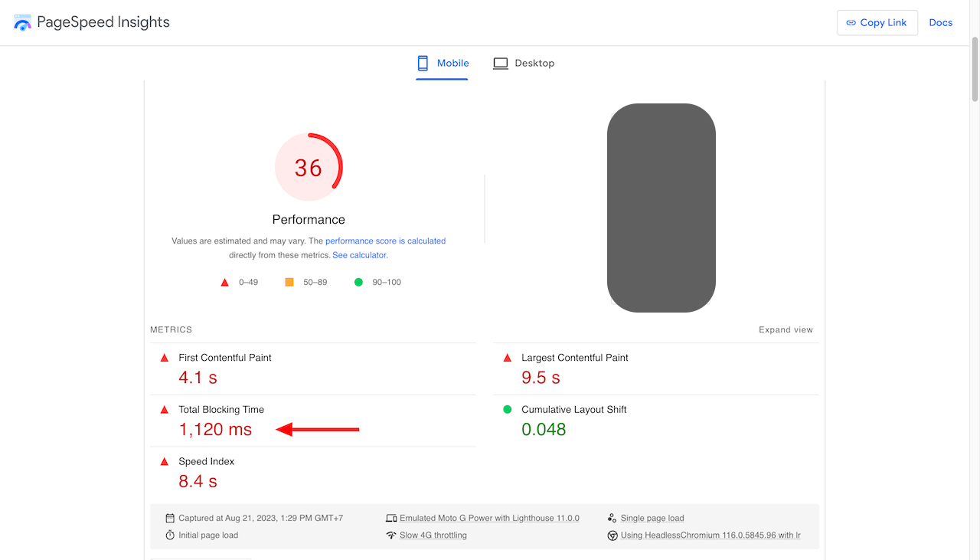Click the Cumulative Layout Shift label
The height and width of the screenshot is (560, 980).
pyautogui.click(x=574, y=410)
